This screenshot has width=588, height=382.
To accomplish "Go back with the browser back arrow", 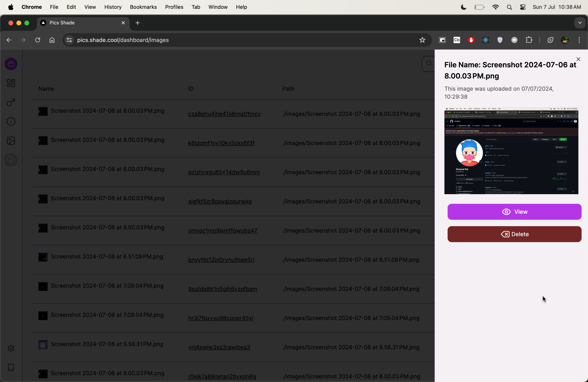I will pyautogui.click(x=9, y=40).
